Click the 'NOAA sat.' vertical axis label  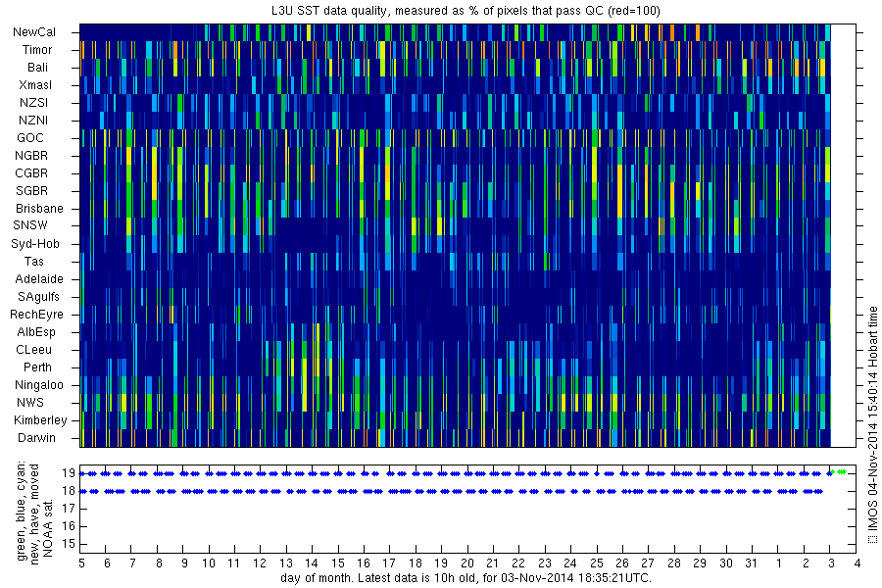point(47,527)
